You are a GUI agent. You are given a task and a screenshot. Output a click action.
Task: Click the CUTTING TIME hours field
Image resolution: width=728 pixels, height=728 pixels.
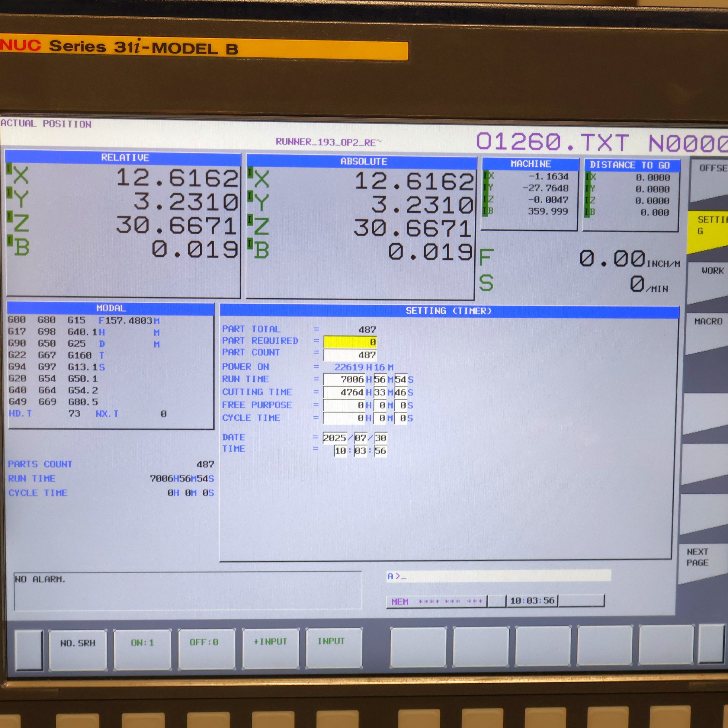pyautogui.click(x=344, y=393)
